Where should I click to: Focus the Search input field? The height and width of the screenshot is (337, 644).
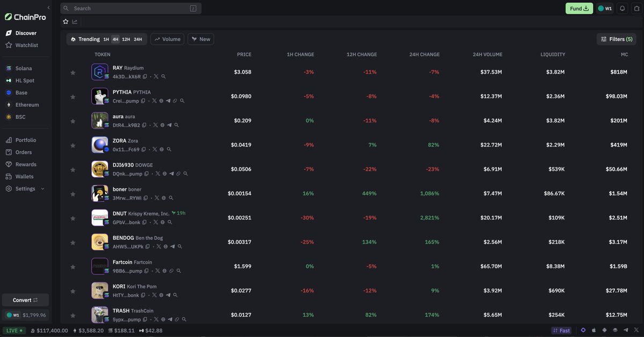pyautogui.click(x=131, y=9)
